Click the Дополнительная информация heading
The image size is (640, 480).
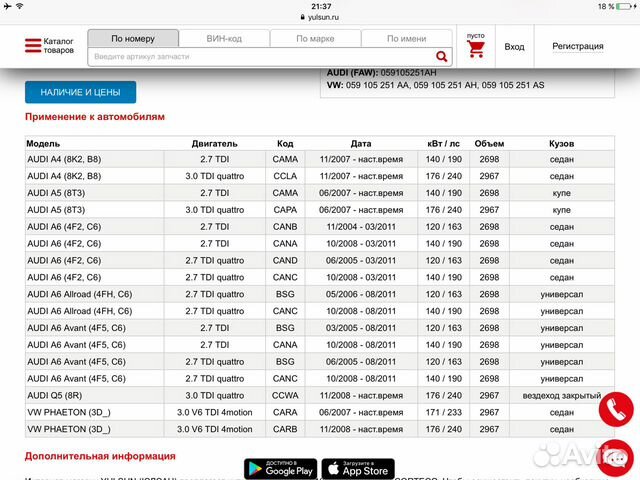click(x=100, y=456)
